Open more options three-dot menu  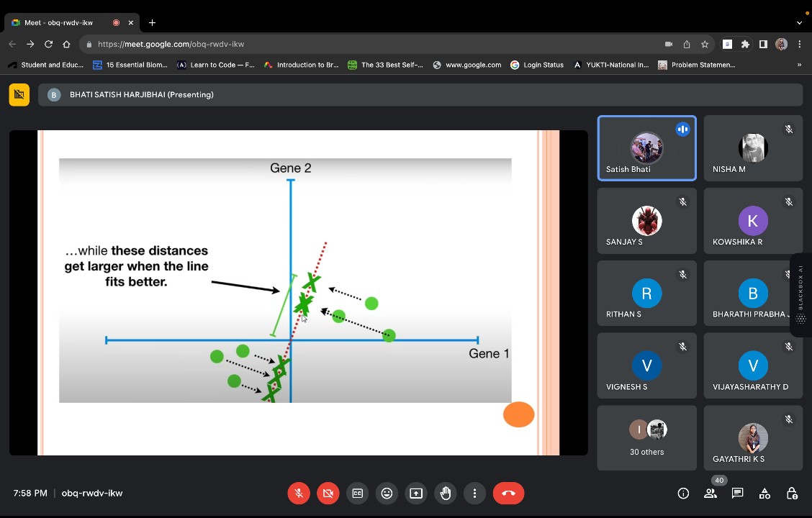(x=474, y=494)
